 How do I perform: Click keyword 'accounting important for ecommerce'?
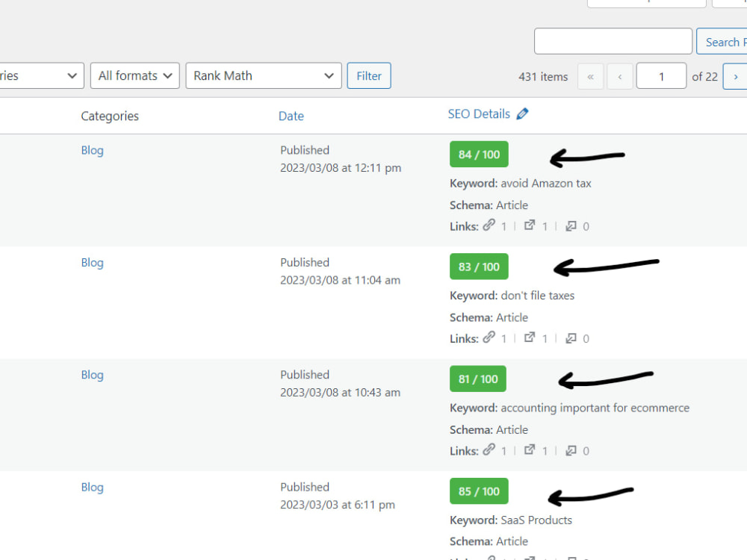595,408
